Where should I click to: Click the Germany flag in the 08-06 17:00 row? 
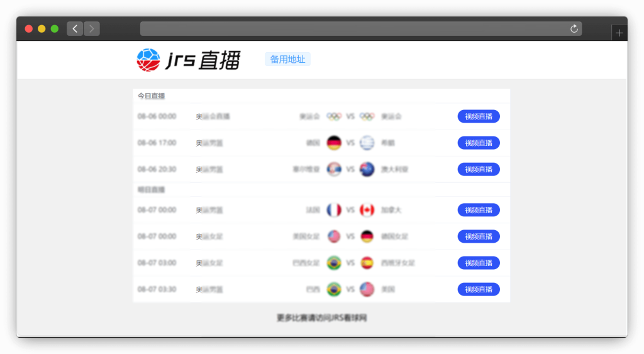[334, 143]
